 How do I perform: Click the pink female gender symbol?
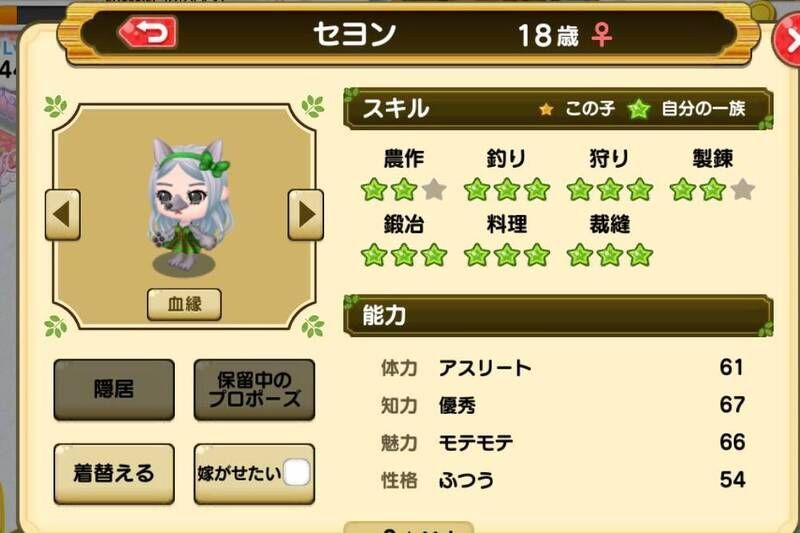pyautogui.click(x=602, y=35)
